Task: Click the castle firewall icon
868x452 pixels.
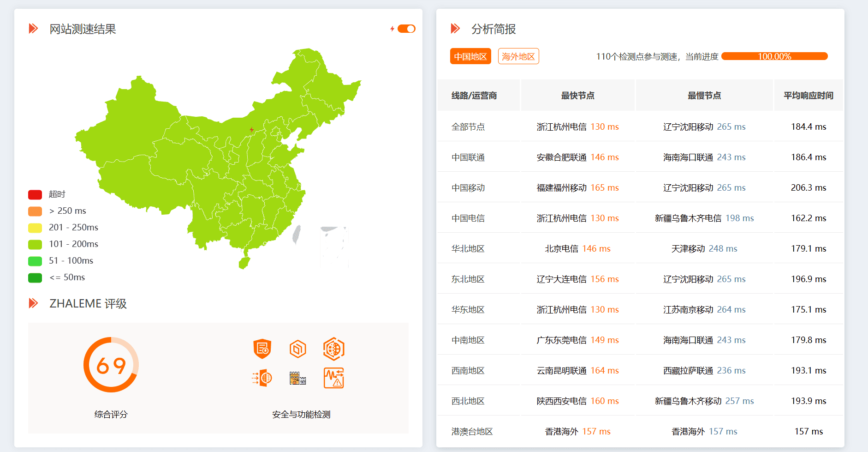Action: (x=297, y=378)
